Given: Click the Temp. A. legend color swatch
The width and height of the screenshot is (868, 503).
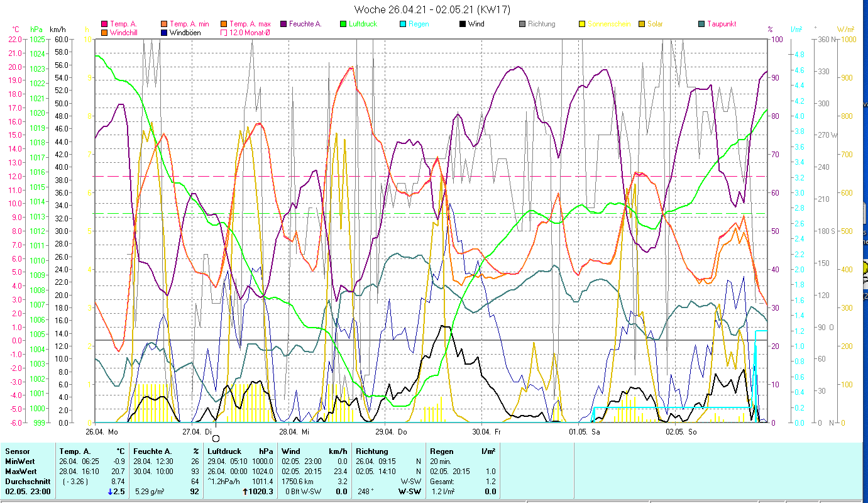Looking at the screenshot, I should (x=104, y=24).
